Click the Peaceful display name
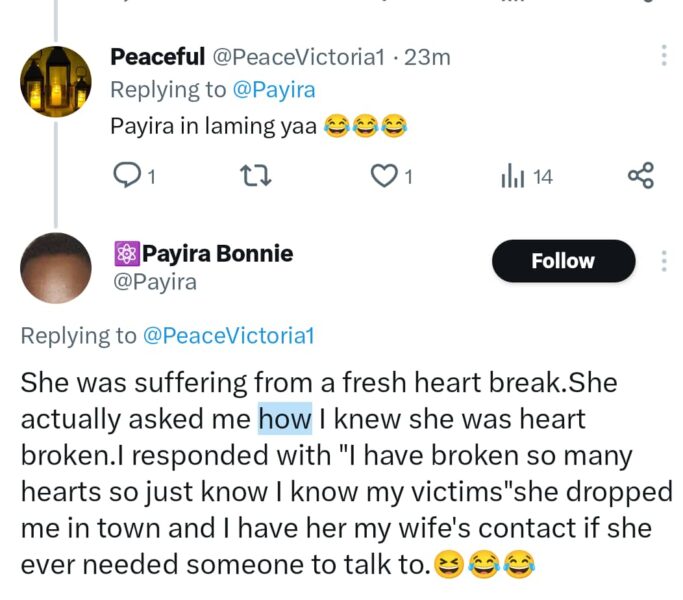The image size is (683, 600). 157,57
